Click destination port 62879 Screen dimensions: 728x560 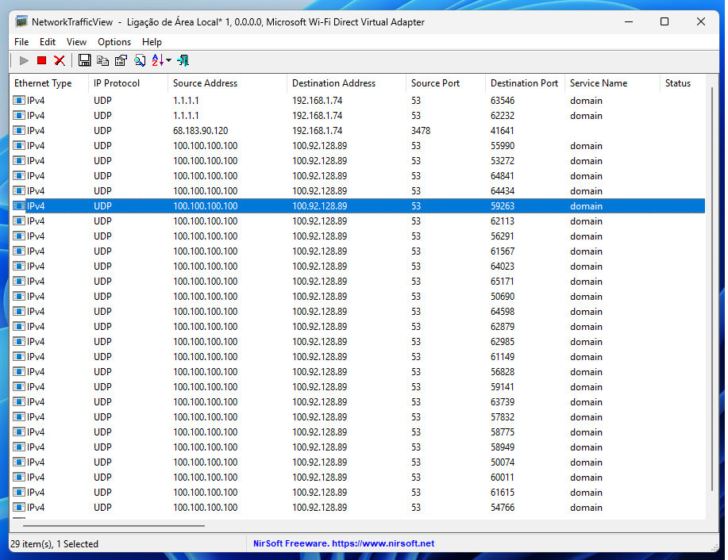(x=503, y=326)
